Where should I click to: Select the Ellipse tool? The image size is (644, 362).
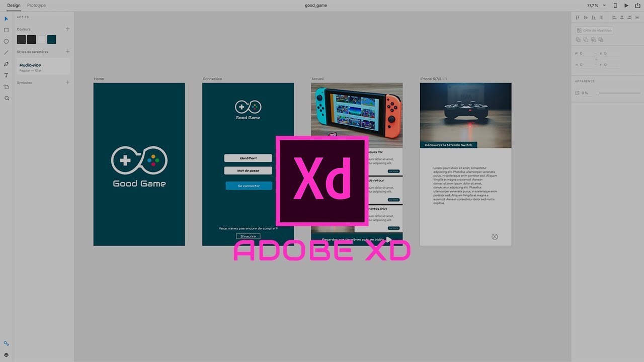pos(7,41)
